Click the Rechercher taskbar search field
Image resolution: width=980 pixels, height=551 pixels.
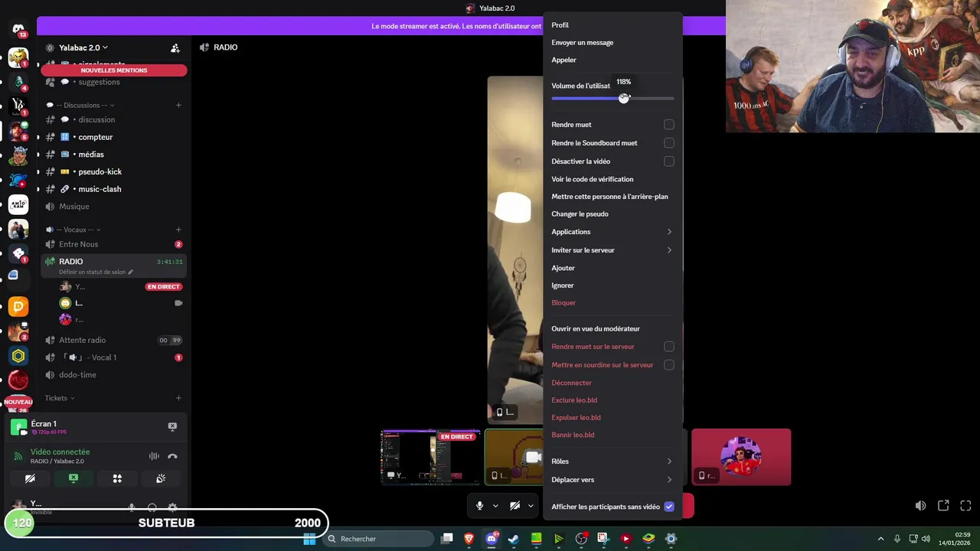379,539
